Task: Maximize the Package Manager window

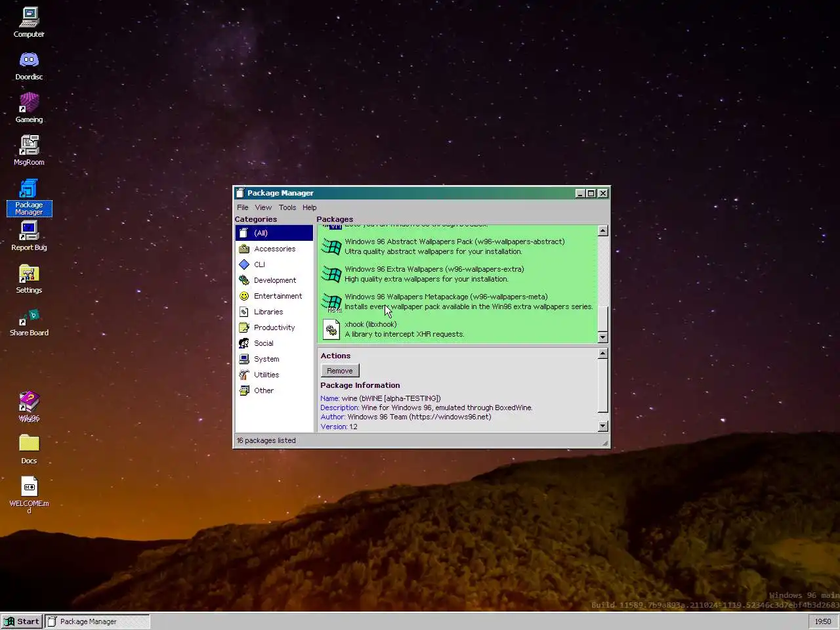Action: 591,193
